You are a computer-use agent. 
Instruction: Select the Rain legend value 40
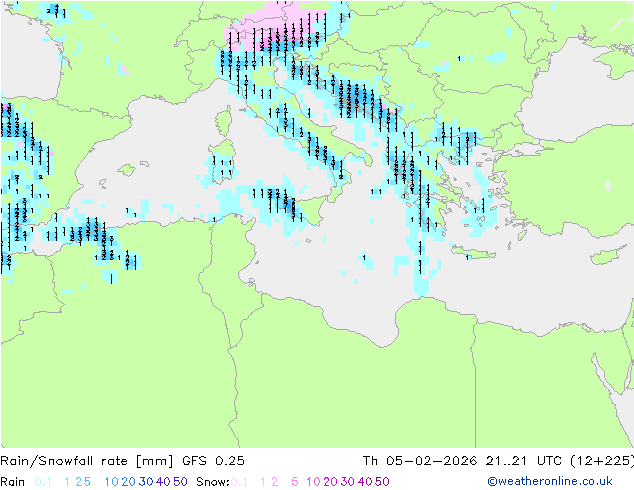(x=163, y=482)
